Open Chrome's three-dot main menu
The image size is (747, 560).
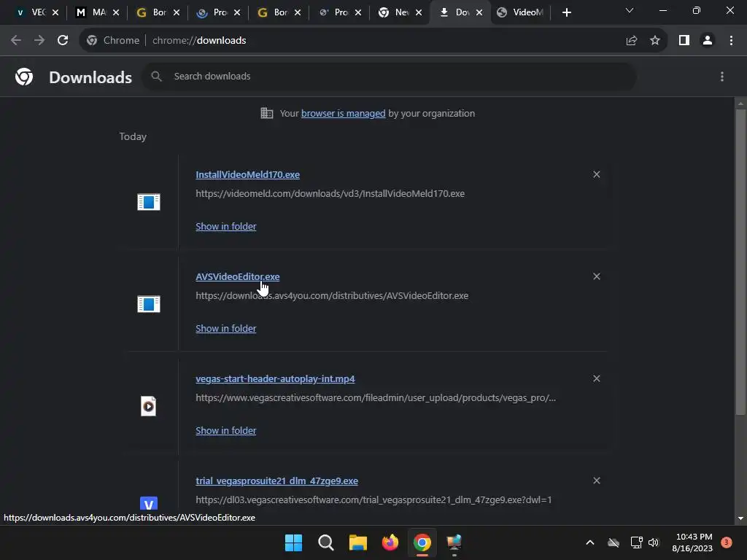click(731, 41)
